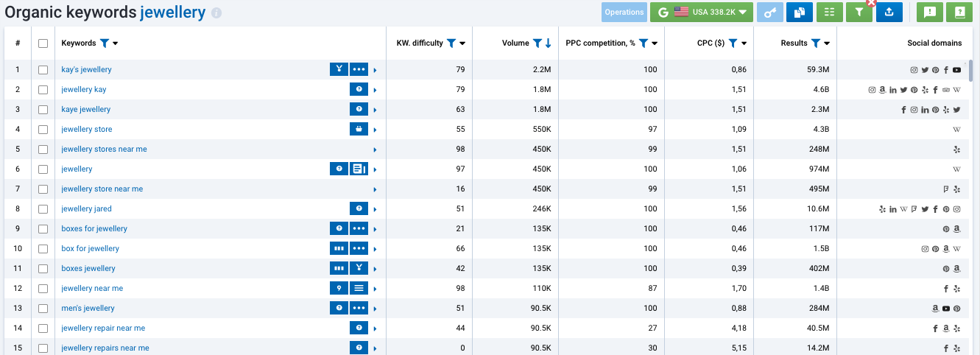Open the Keywords column dropdown arrow
Screen dimensions: 980x355
(x=115, y=43)
